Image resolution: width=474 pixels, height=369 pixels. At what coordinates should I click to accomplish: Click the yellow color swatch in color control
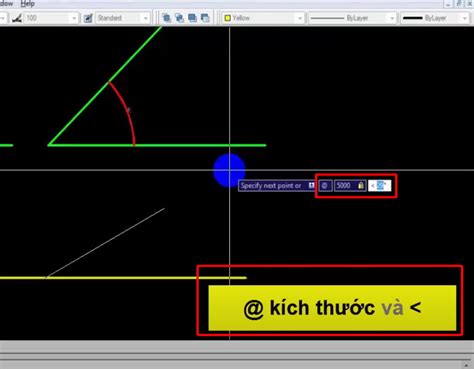pos(228,18)
